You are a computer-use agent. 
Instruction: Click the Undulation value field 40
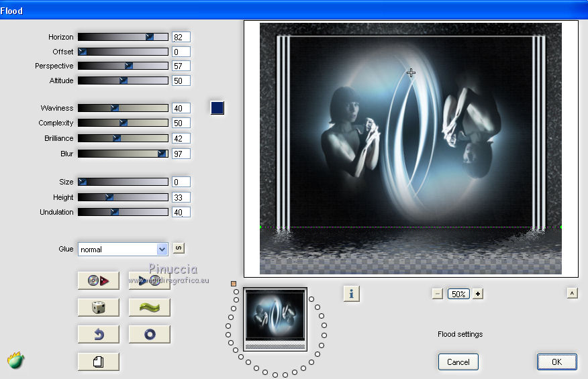pos(181,212)
